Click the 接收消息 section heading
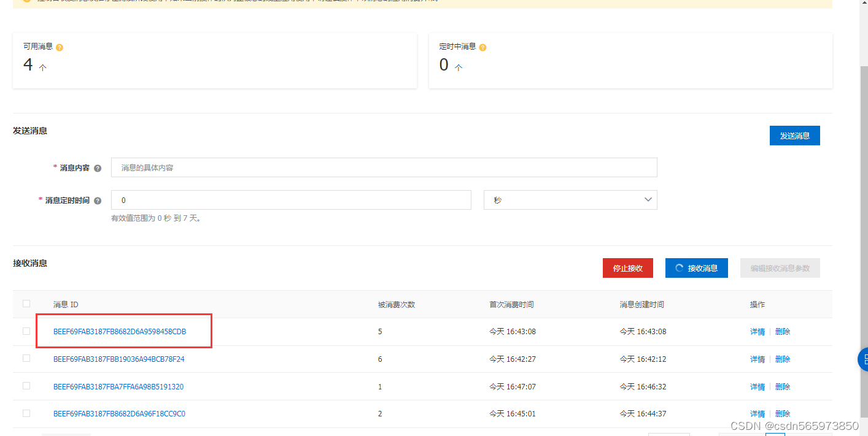Viewport: 868px width, 436px height. tap(30, 263)
